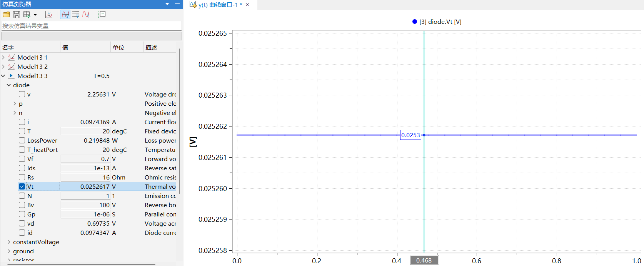The width and height of the screenshot is (644, 266).
Task: Minimize the simulation browser panel
Action: [177, 4]
